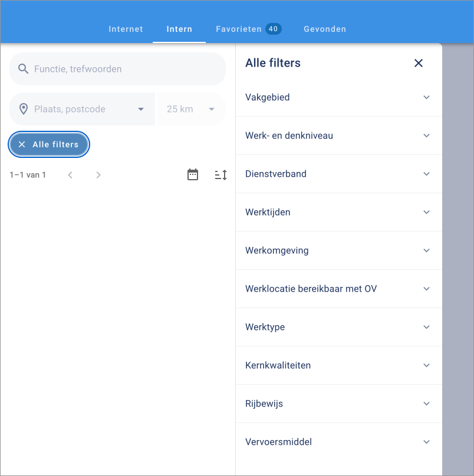Click the search magnifier icon

[24, 69]
